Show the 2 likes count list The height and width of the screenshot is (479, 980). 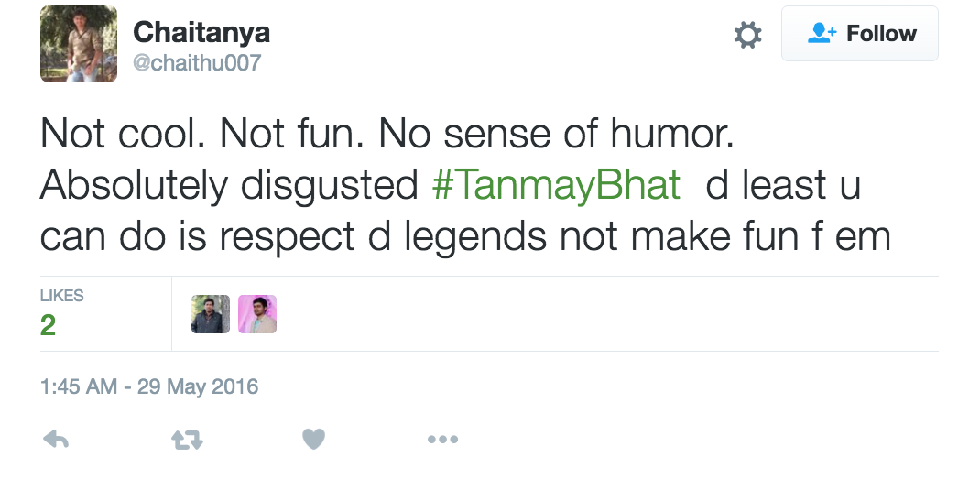tap(49, 324)
